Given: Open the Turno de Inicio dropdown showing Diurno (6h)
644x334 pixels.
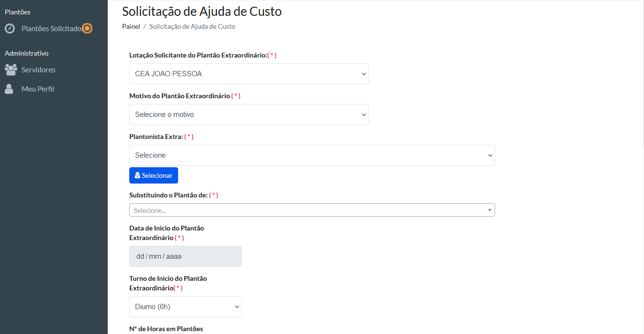Looking at the screenshot, I should pos(185,307).
